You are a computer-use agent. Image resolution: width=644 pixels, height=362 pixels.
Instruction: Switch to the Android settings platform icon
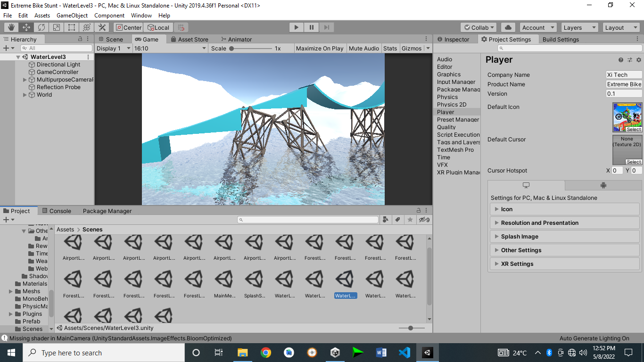pyautogui.click(x=603, y=185)
